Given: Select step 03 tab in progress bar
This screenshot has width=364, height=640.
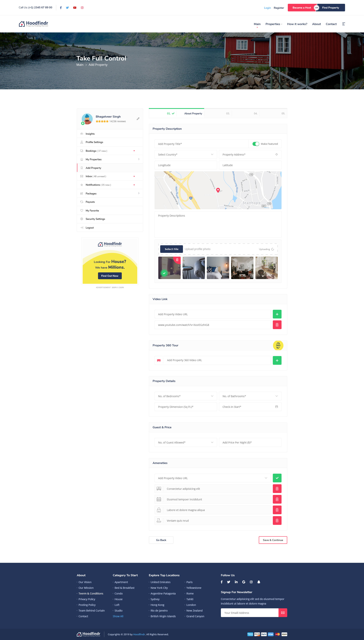Looking at the screenshot, I should point(227,114).
